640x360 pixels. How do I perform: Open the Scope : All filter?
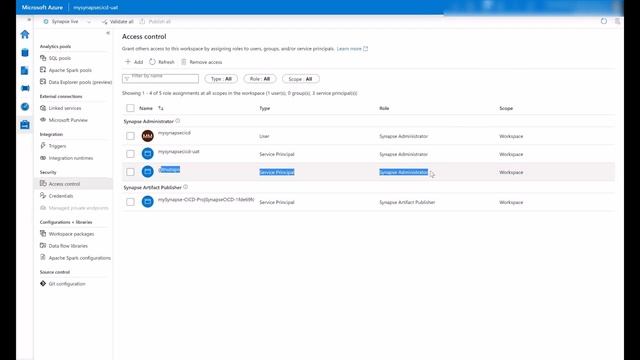[x=301, y=79]
